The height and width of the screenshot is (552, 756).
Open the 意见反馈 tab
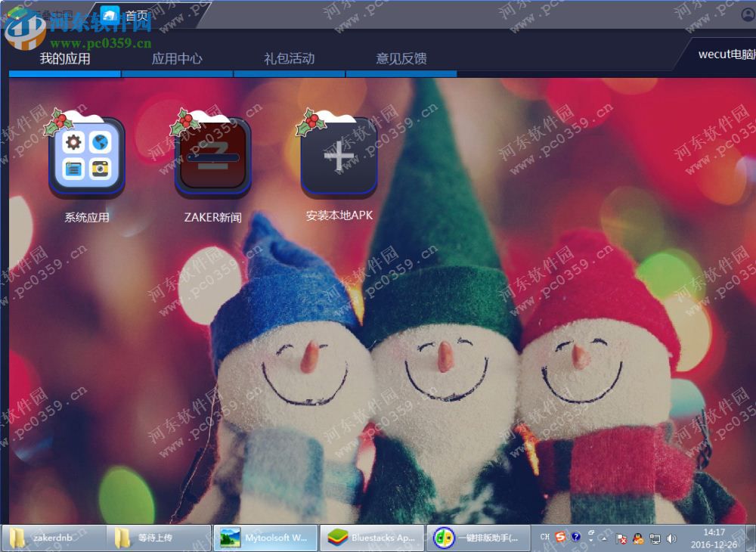pos(401,59)
